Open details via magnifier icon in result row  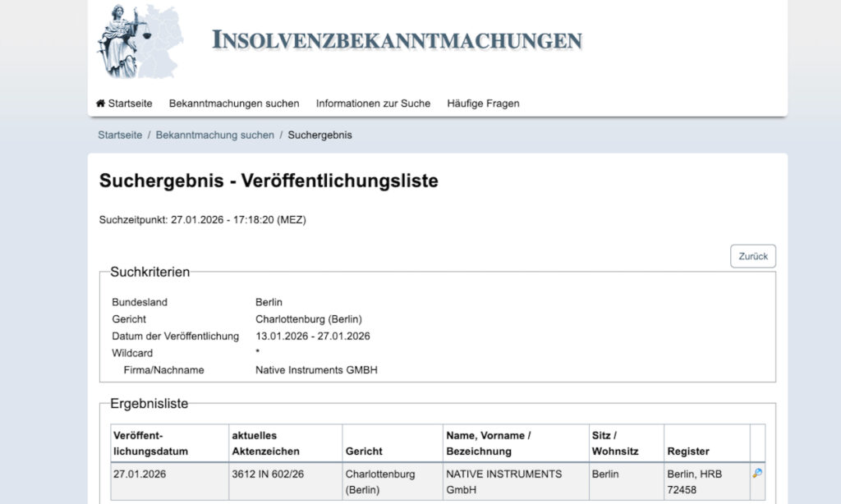coord(756,474)
